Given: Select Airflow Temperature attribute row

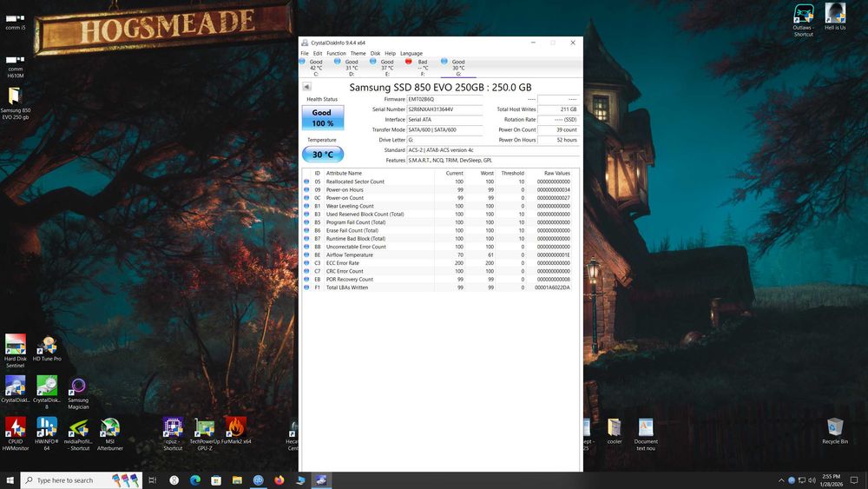Looking at the screenshot, I should coord(441,254).
